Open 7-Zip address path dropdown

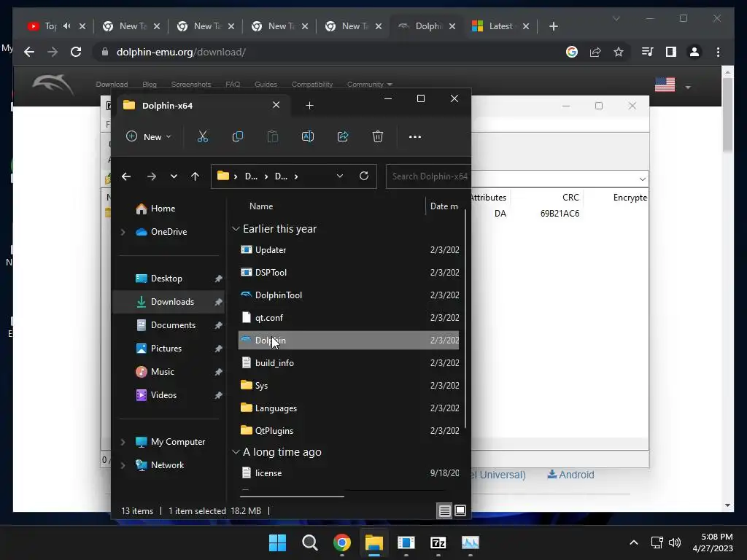pos(642,179)
